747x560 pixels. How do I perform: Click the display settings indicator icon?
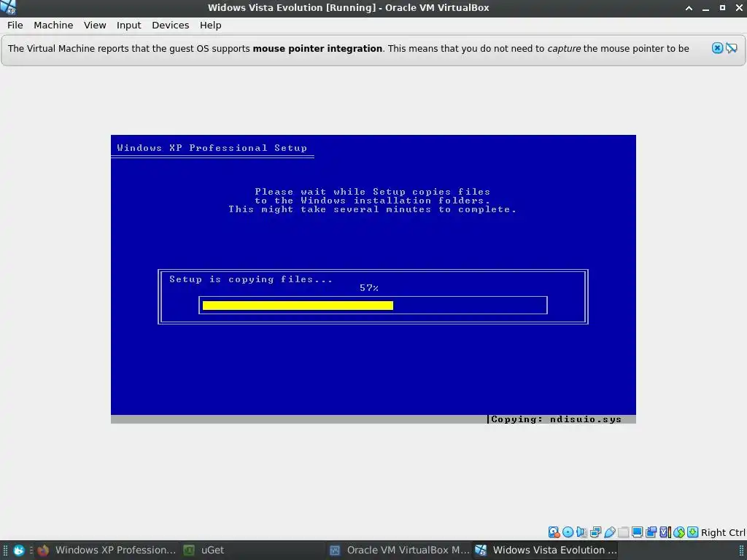[x=638, y=532]
